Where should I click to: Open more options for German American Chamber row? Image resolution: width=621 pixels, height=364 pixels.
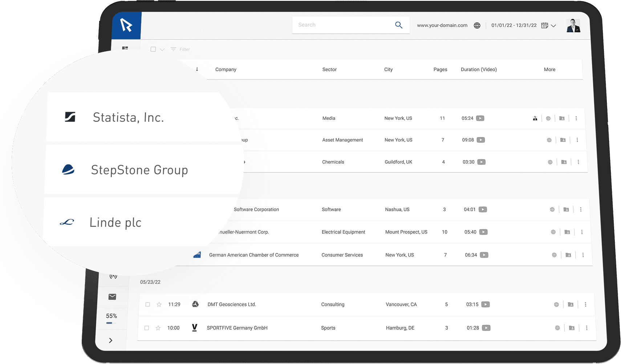click(583, 255)
